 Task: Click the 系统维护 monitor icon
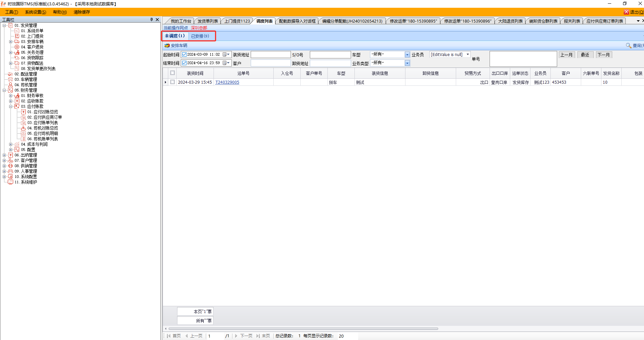[10, 182]
